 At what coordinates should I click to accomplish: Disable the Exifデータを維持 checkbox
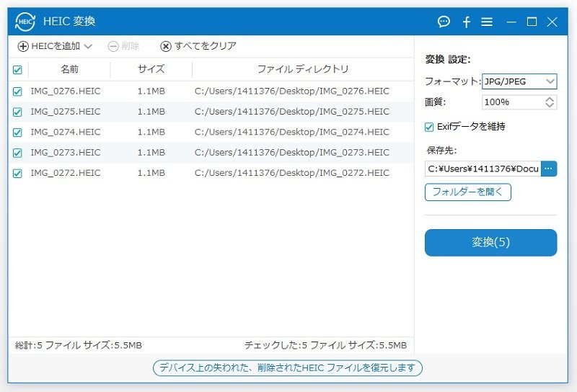[x=429, y=127]
